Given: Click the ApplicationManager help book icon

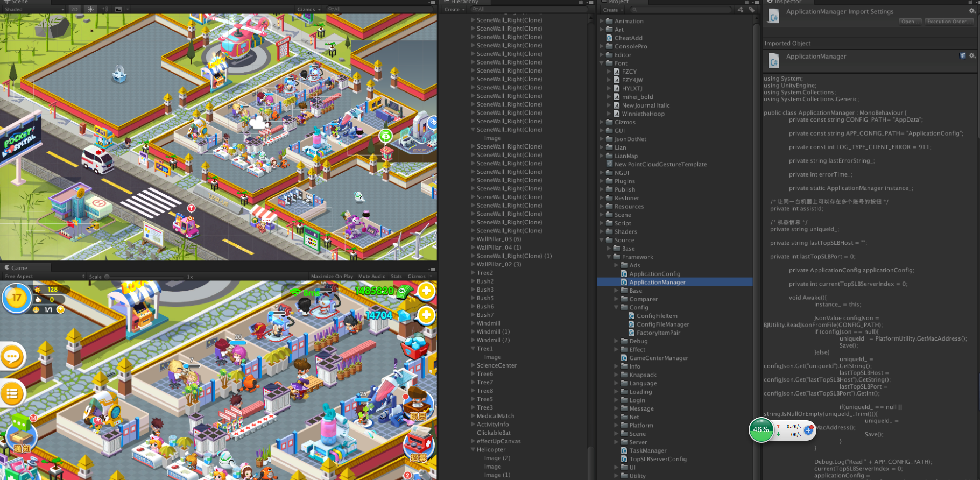Looking at the screenshot, I should (963, 55).
